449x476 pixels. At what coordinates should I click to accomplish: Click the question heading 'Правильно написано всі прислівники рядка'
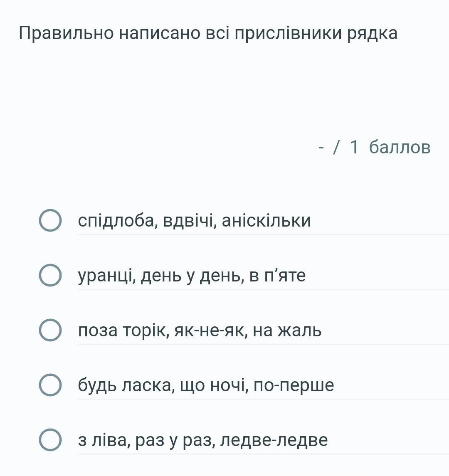click(208, 33)
